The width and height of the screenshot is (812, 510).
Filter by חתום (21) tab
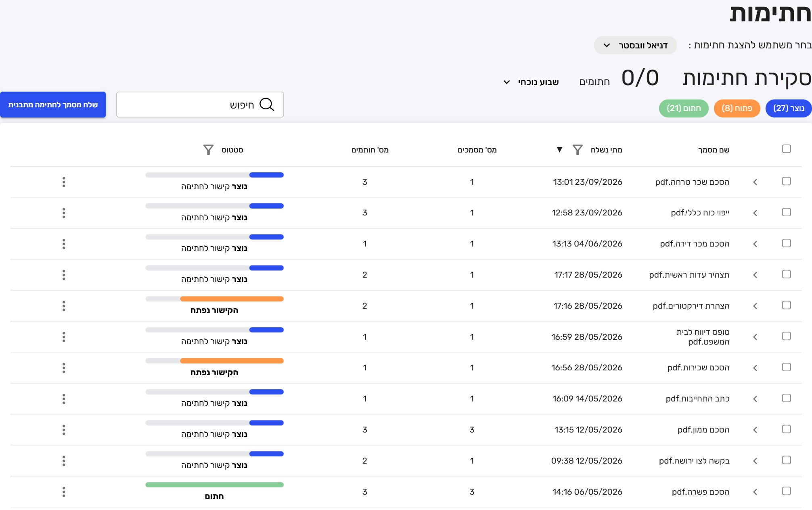[684, 108]
